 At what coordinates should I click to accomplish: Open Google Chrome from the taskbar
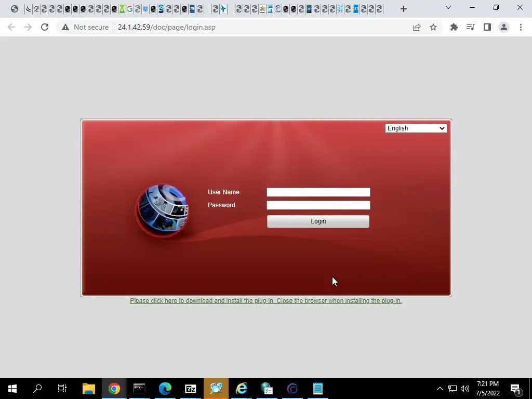114,389
